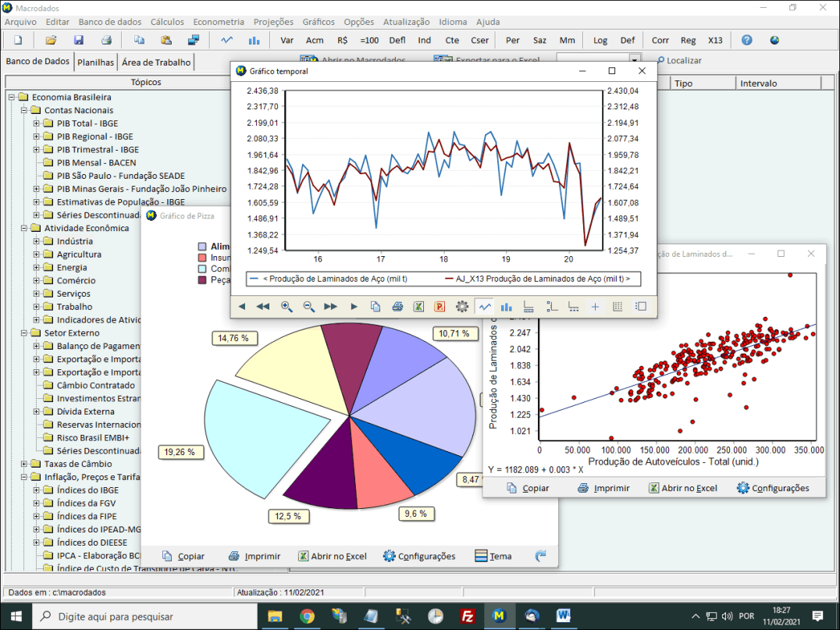Screen dimensions: 840x630
Task: Open the Gráficos menu
Action: pos(319,22)
